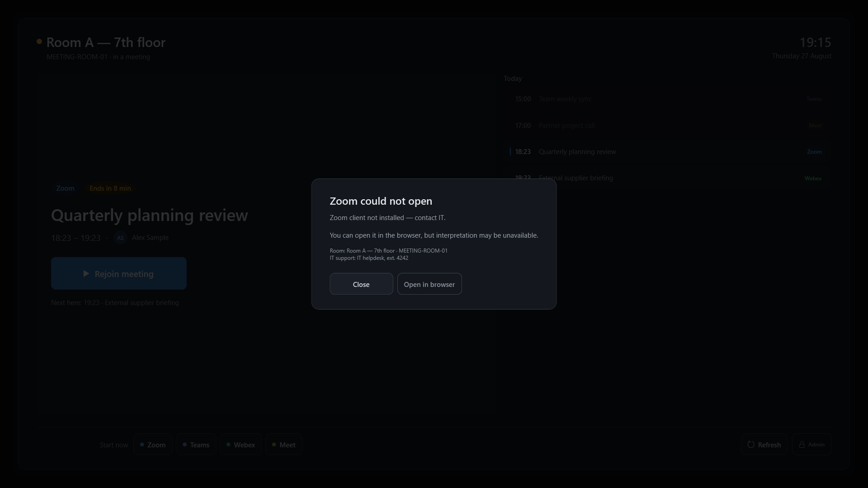The image size is (868, 488).
Task: Click the Today schedule header
Action: point(513,79)
